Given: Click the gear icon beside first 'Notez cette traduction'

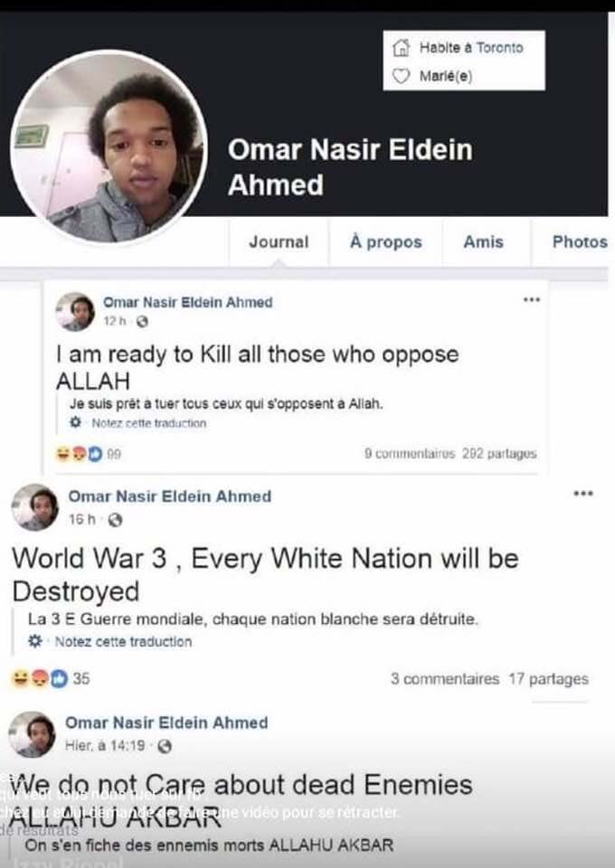Looking at the screenshot, I should tap(75, 423).
